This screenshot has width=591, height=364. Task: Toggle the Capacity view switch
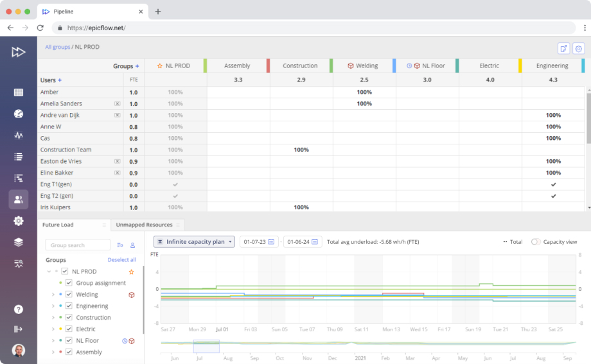coord(535,242)
